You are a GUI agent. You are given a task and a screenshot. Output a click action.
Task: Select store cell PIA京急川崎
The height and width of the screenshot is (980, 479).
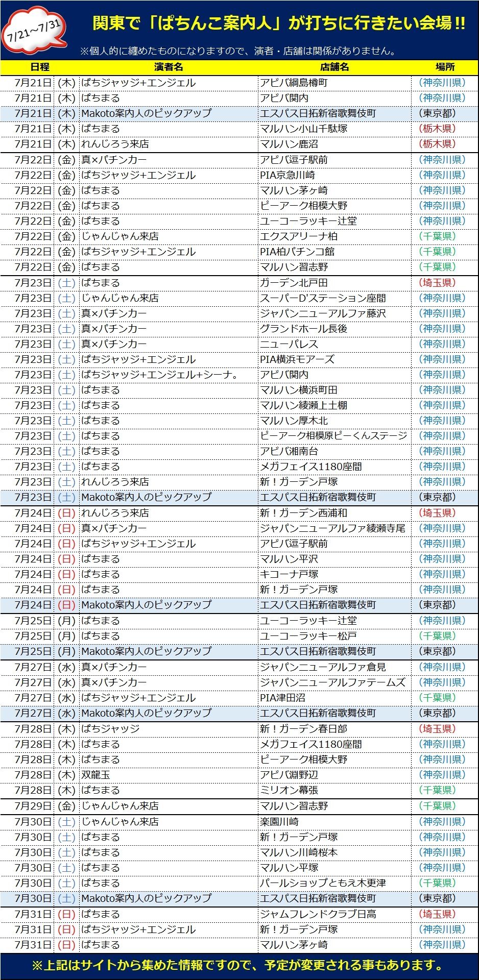pos(334,175)
